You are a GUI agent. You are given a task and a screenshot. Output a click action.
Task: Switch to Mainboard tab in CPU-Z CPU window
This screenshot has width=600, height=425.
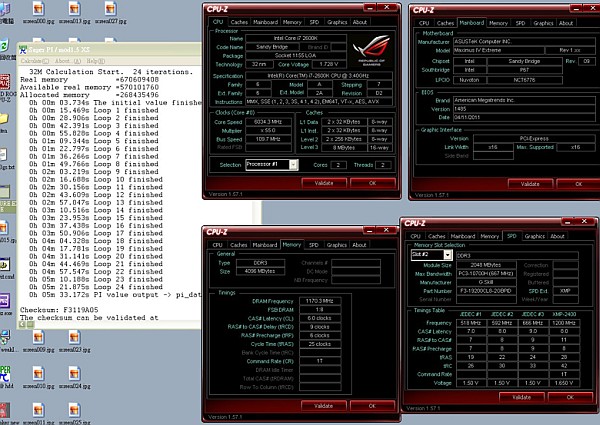pyautogui.click(x=265, y=22)
